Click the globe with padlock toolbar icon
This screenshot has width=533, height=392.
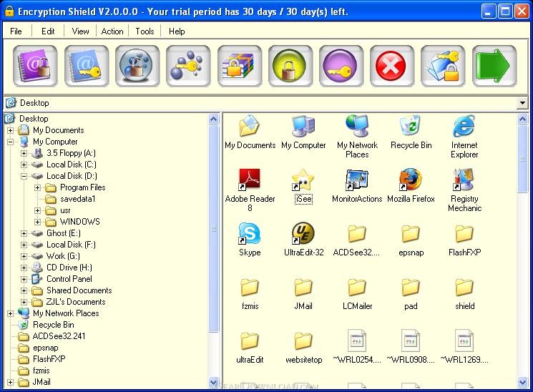(137, 66)
